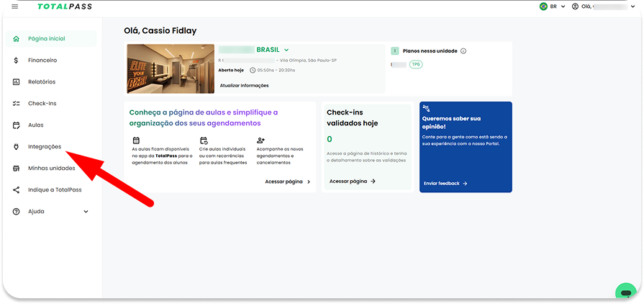Click the arrow next to Enviar feedback
Screen dimensions: 644x304
point(465,184)
